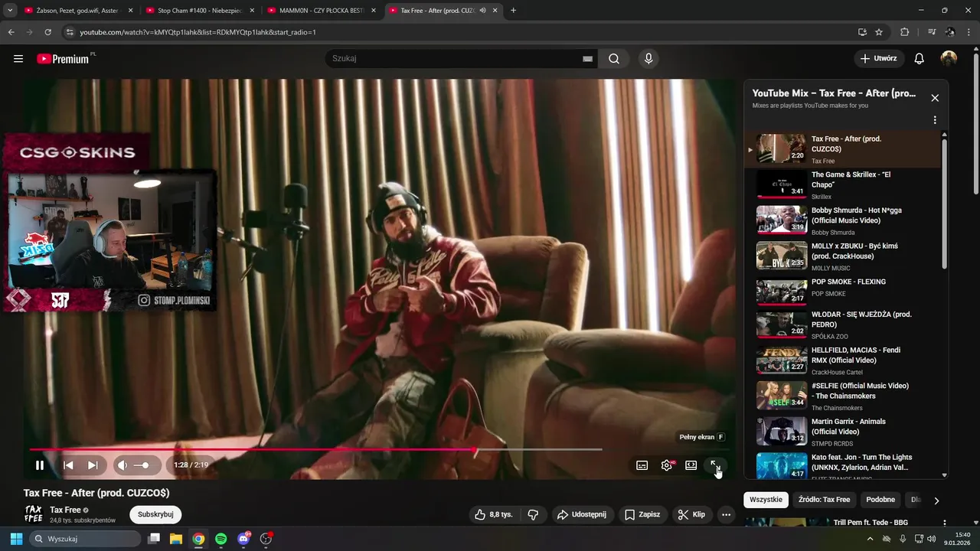980x551 pixels.
Task: Skip to the previous video in player
Action: click(68, 465)
